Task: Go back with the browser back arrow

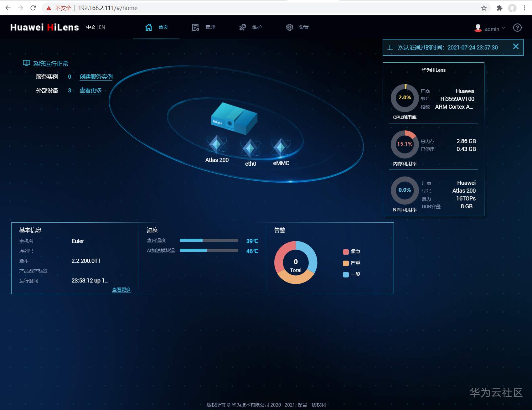Action: (x=8, y=8)
